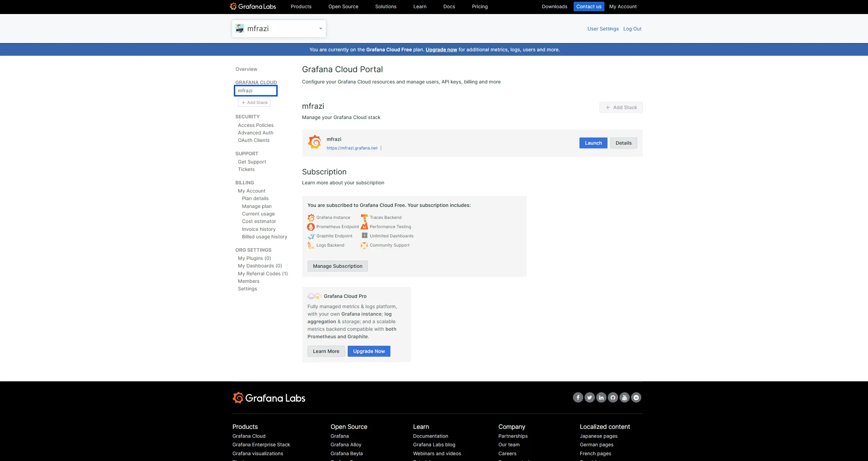This screenshot has width=868, height=461.
Task: Click the mfrazi avatar in org selector
Action: tap(240, 28)
